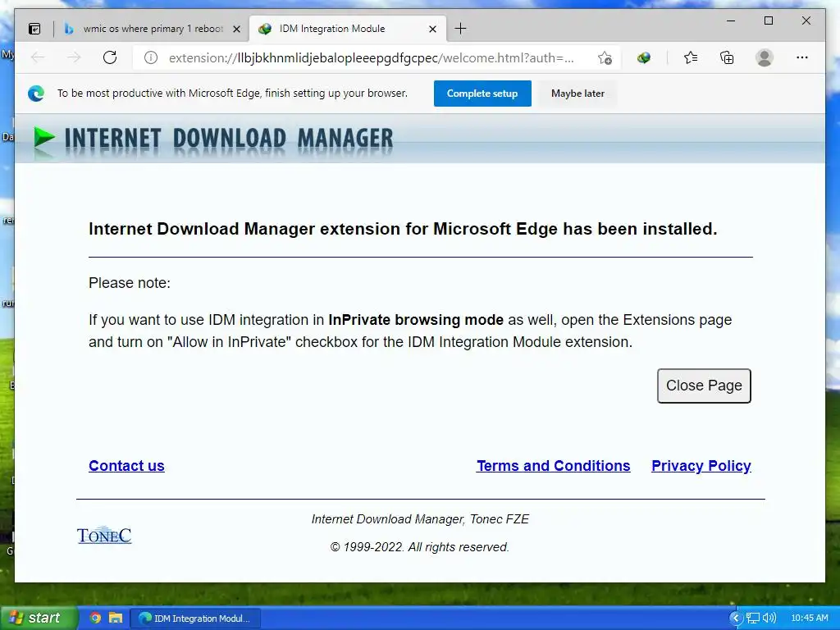
Task: Close the Edge browser window
Action: [806, 21]
